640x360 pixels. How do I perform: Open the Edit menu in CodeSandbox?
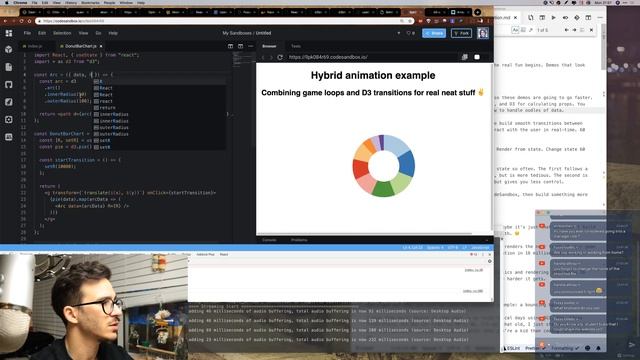42,33
